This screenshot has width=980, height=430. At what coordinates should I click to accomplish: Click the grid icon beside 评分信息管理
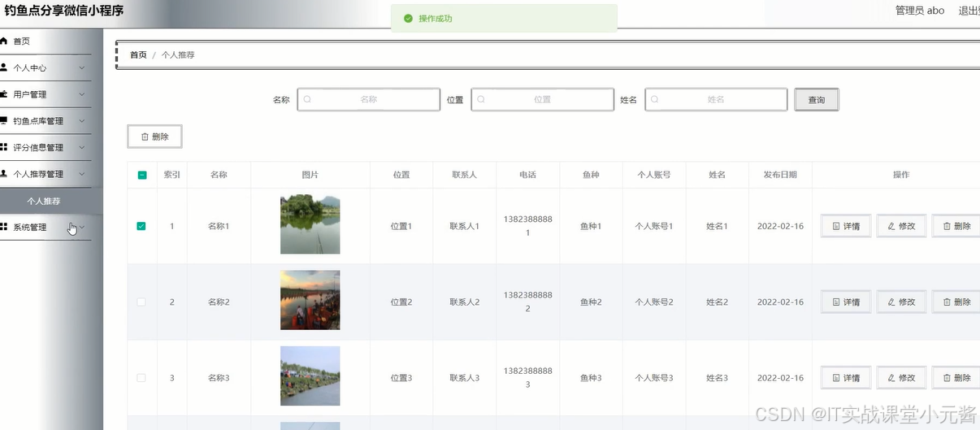point(4,147)
